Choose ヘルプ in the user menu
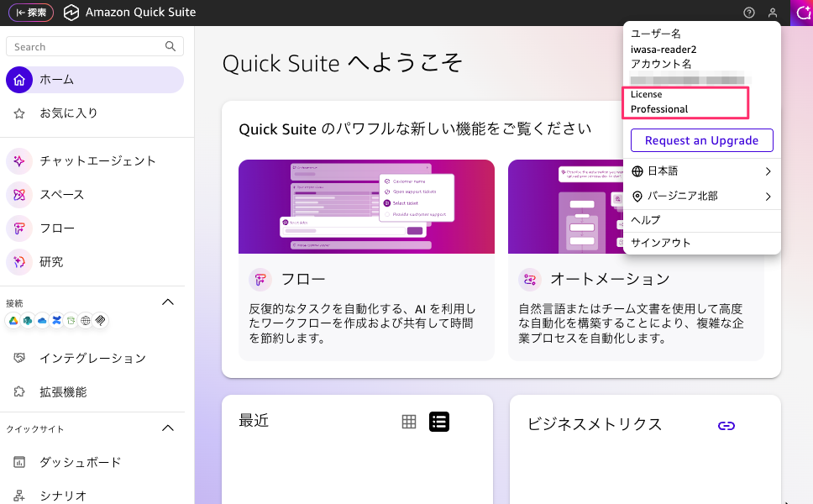The width and height of the screenshot is (813, 504). (x=646, y=220)
